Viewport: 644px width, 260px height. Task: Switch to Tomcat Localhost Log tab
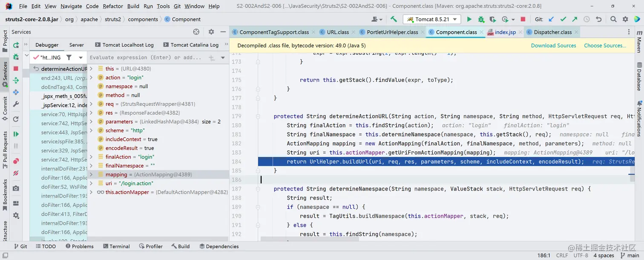coord(124,45)
